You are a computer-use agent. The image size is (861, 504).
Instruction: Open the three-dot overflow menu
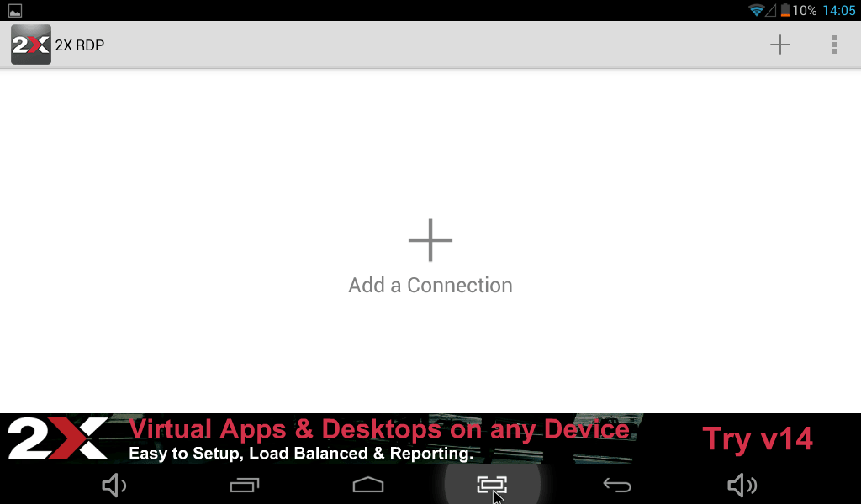pos(833,45)
